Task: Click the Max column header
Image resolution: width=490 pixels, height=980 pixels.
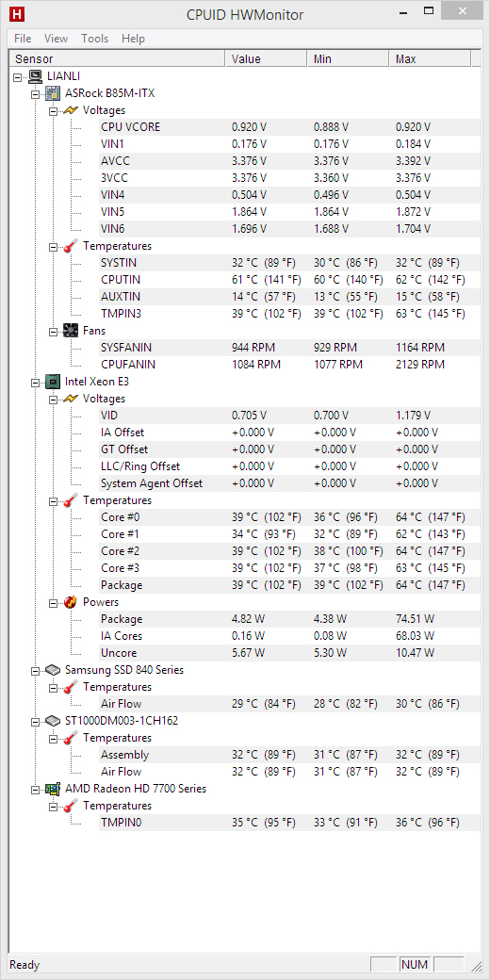Action: coord(430,58)
